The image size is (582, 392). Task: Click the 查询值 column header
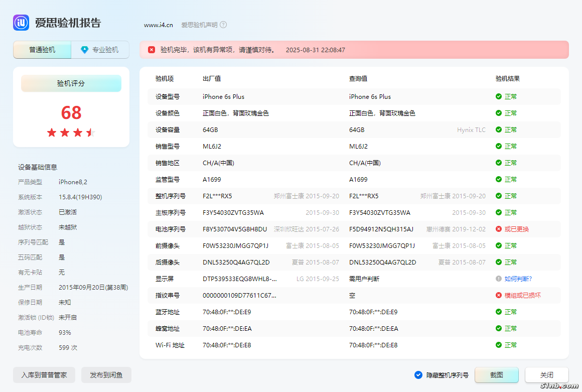pyautogui.click(x=358, y=79)
